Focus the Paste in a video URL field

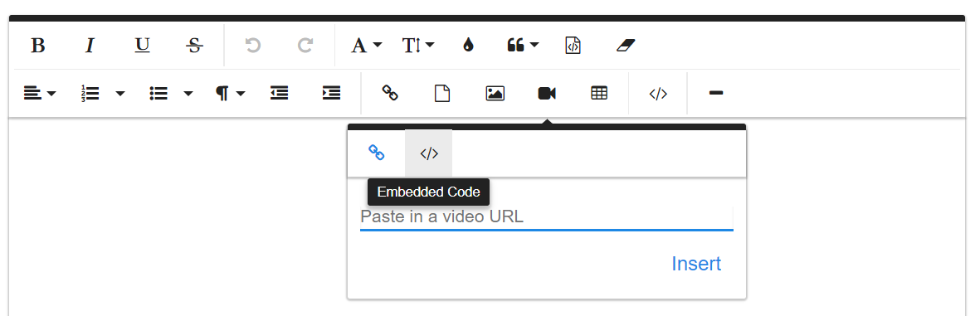click(x=546, y=217)
